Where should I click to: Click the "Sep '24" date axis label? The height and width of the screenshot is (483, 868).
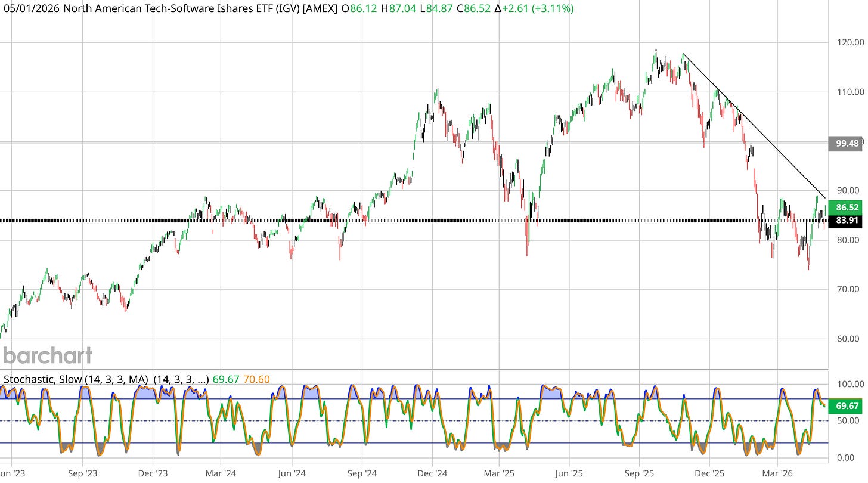point(362,473)
